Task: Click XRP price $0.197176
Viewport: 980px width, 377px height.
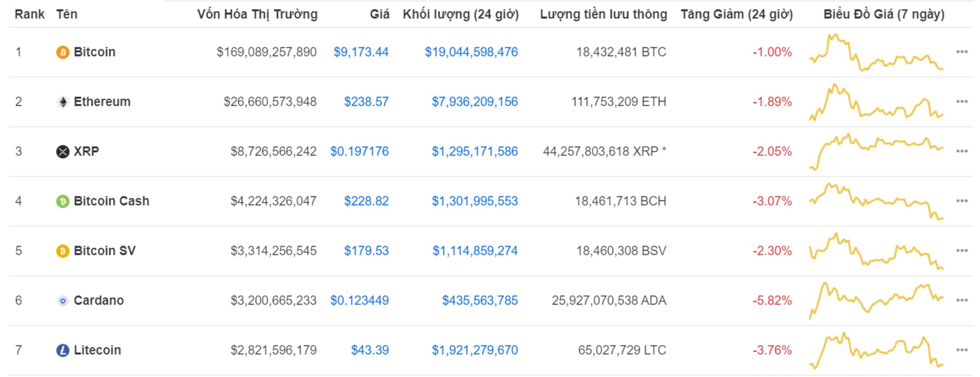Action: 359,152
